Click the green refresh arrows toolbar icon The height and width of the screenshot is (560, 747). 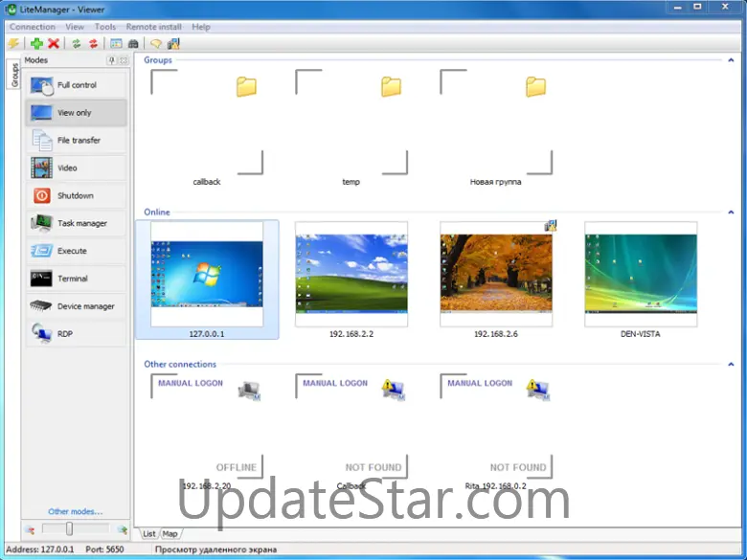(x=77, y=44)
